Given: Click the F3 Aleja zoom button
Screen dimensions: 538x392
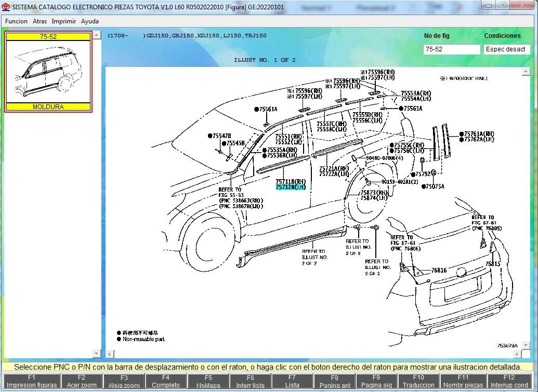Looking at the screenshot, I should [124, 381].
